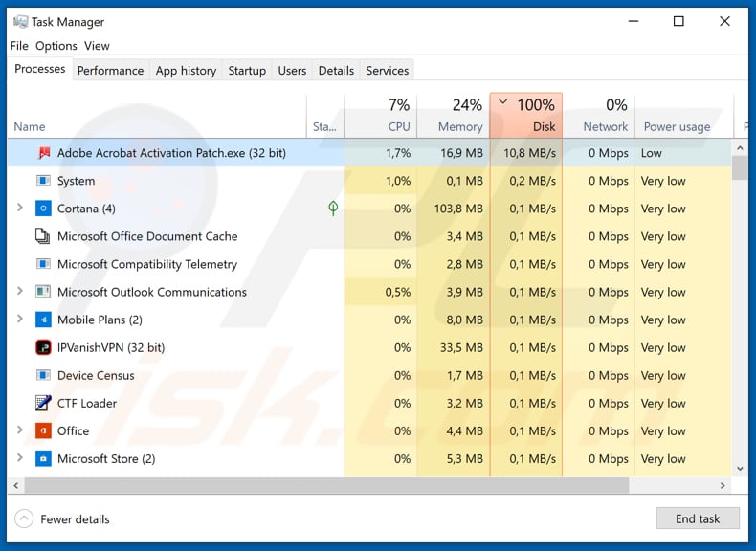Open the Options menu
Viewport: 756px width, 551px height.
click(x=56, y=46)
